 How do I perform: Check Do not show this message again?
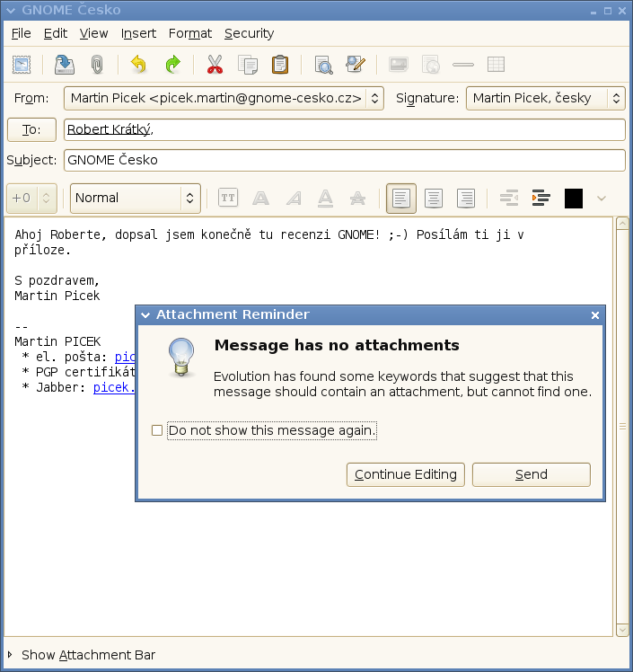[157, 430]
